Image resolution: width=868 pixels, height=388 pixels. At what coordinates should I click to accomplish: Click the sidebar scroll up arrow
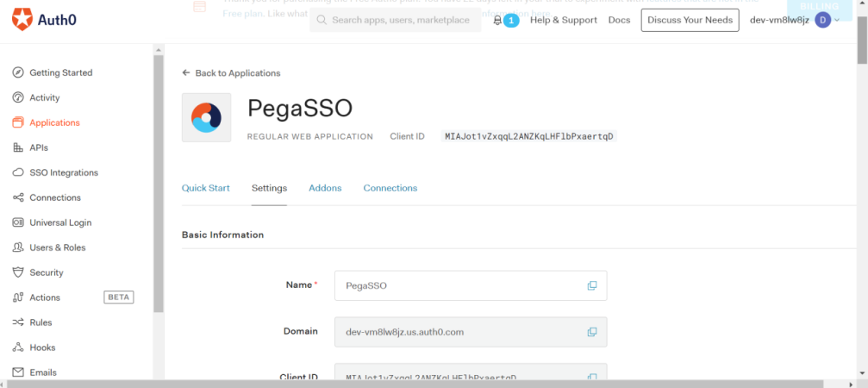point(159,50)
